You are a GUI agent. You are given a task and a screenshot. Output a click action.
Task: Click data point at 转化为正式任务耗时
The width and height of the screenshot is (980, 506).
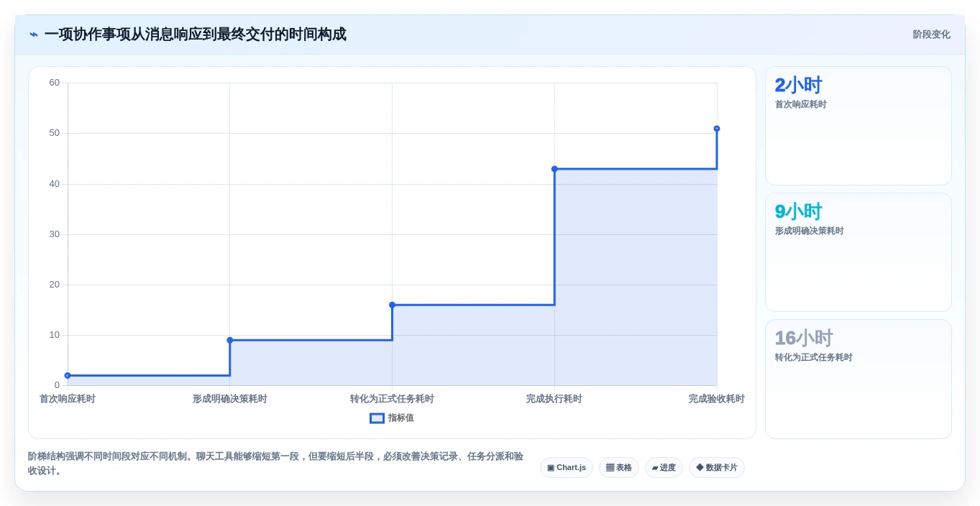point(392,305)
